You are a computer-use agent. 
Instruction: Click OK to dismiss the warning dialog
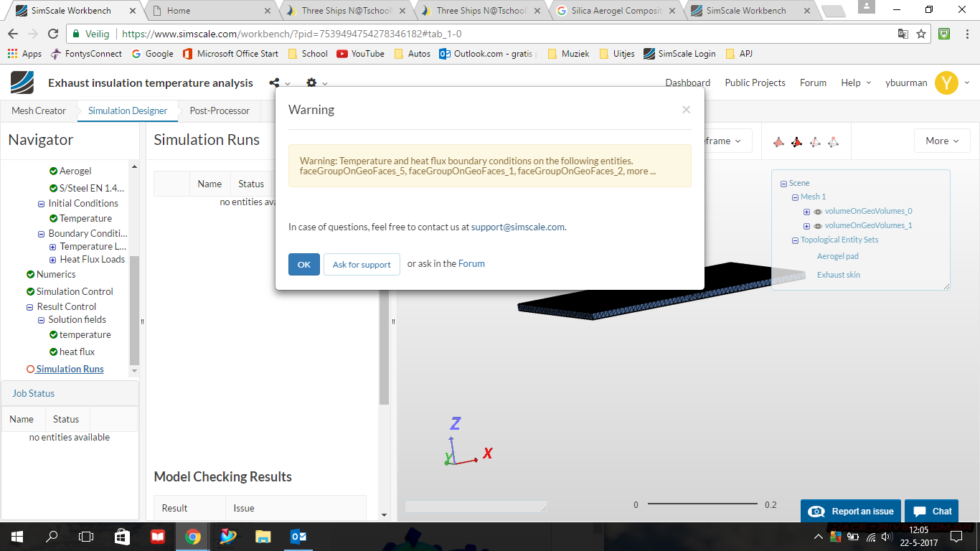point(303,264)
